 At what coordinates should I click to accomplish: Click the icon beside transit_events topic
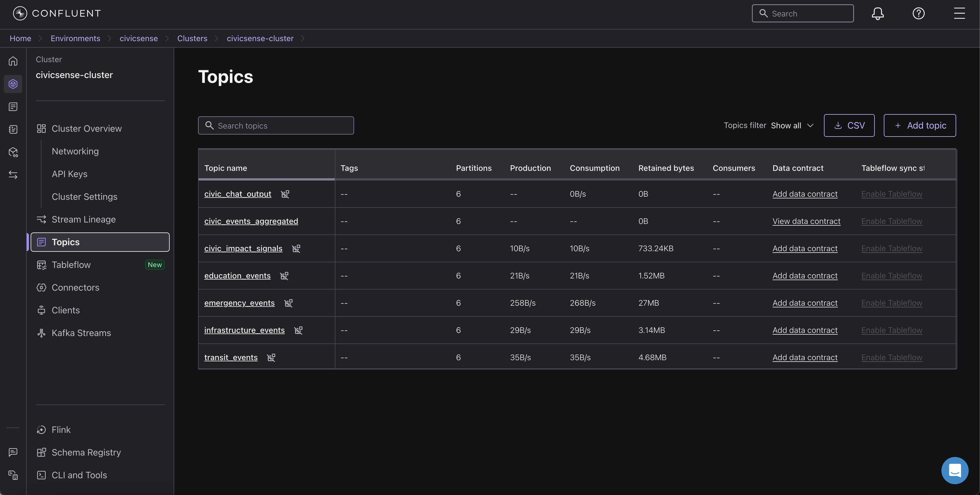[x=271, y=358]
